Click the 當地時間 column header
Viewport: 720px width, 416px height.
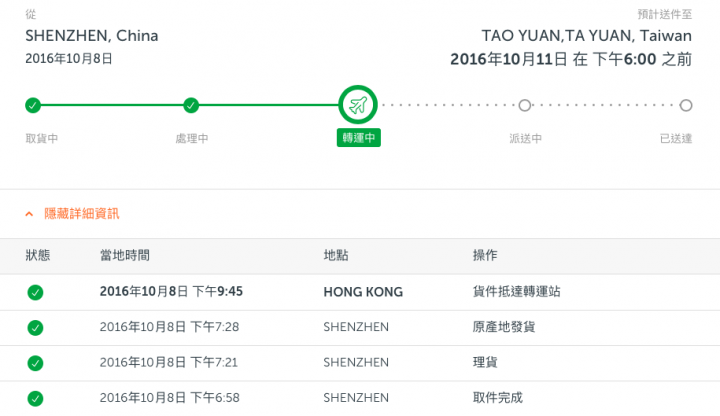pos(125,255)
